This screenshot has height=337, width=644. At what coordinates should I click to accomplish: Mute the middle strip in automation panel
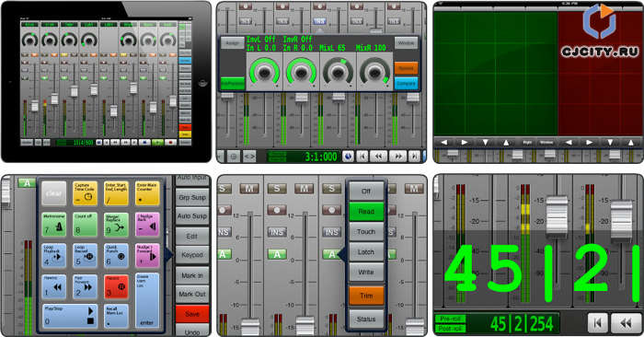click(x=305, y=189)
